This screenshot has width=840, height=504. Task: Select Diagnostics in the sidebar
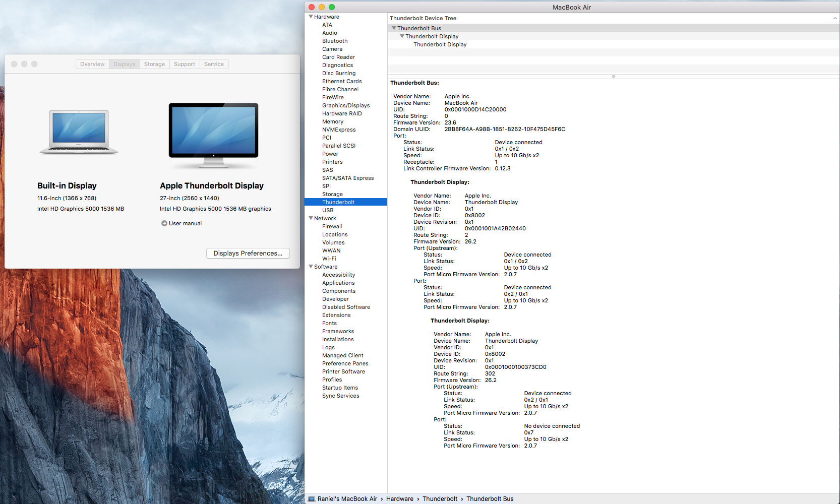(x=337, y=65)
